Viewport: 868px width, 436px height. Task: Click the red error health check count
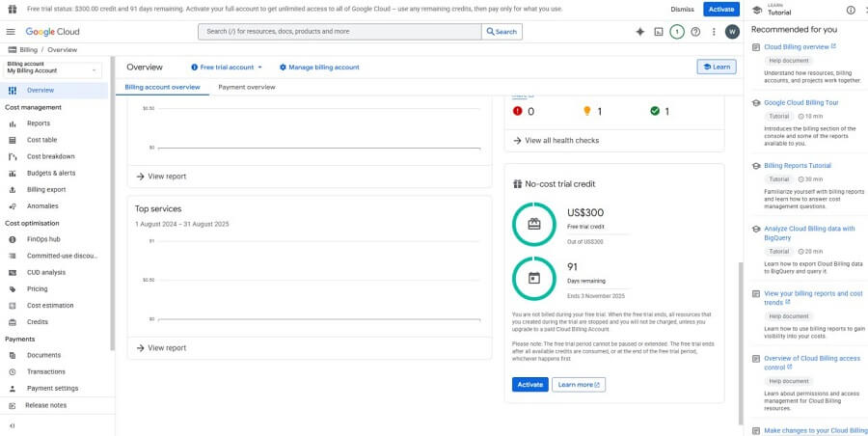click(x=524, y=111)
